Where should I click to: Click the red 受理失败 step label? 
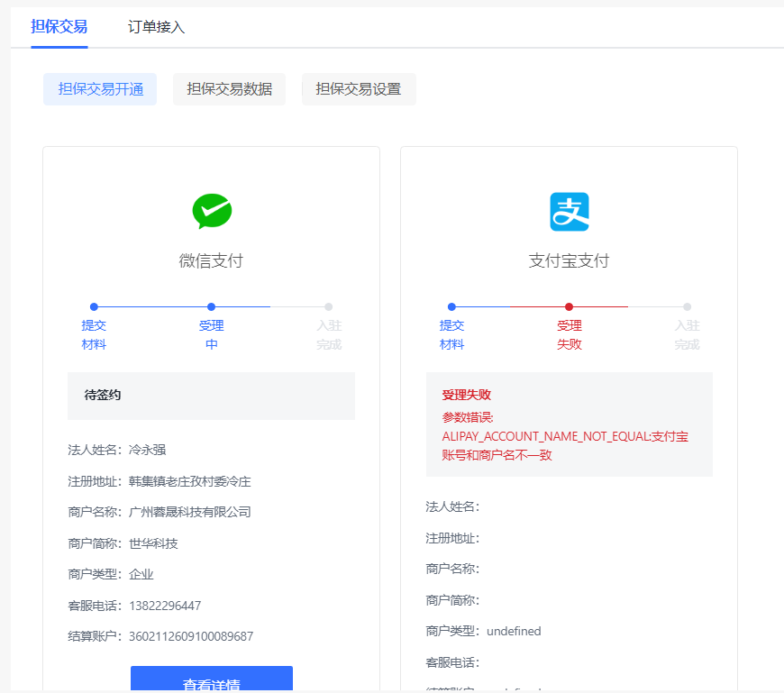pos(569,335)
